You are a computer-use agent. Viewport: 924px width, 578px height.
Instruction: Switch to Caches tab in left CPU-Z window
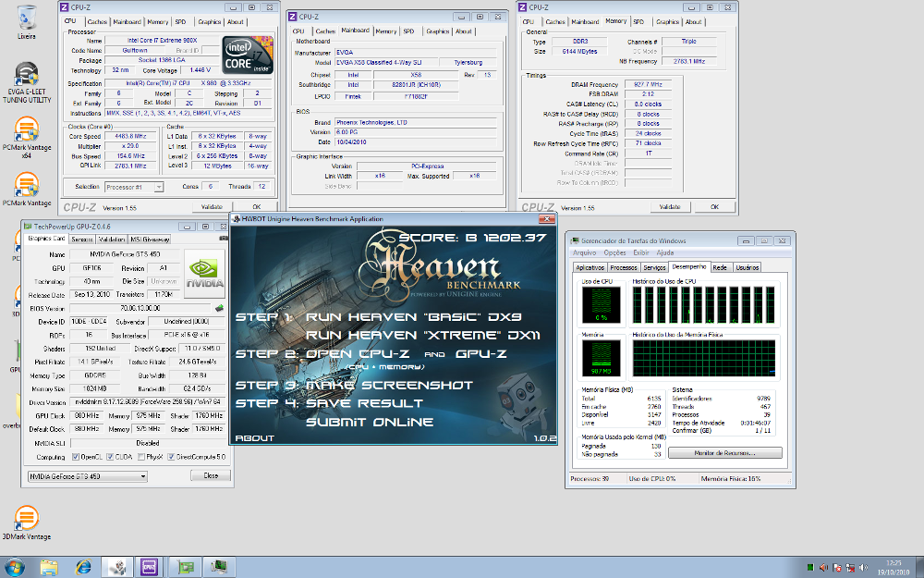pyautogui.click(x=97, y=22)
